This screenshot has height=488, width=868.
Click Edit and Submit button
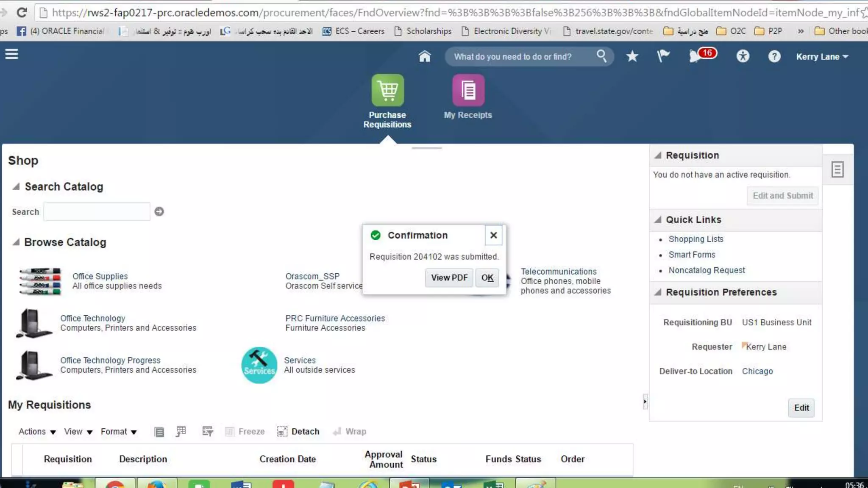pyautogui.click(x=782, y=196)
